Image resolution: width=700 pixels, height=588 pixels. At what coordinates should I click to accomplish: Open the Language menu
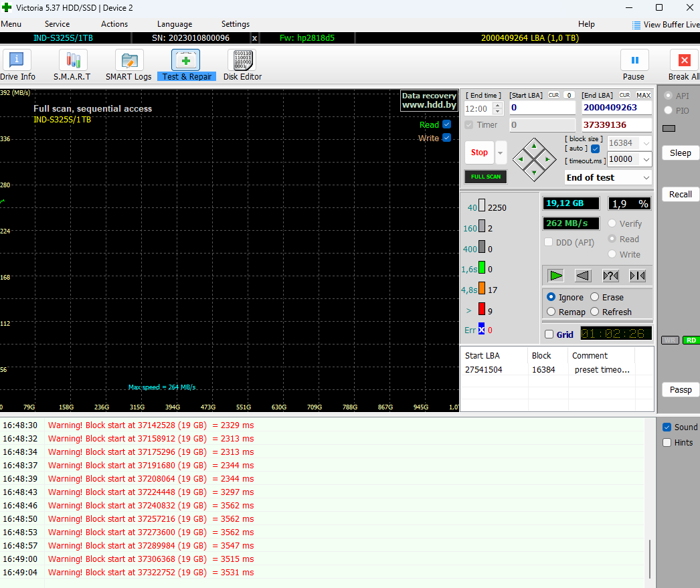[175, 24]
